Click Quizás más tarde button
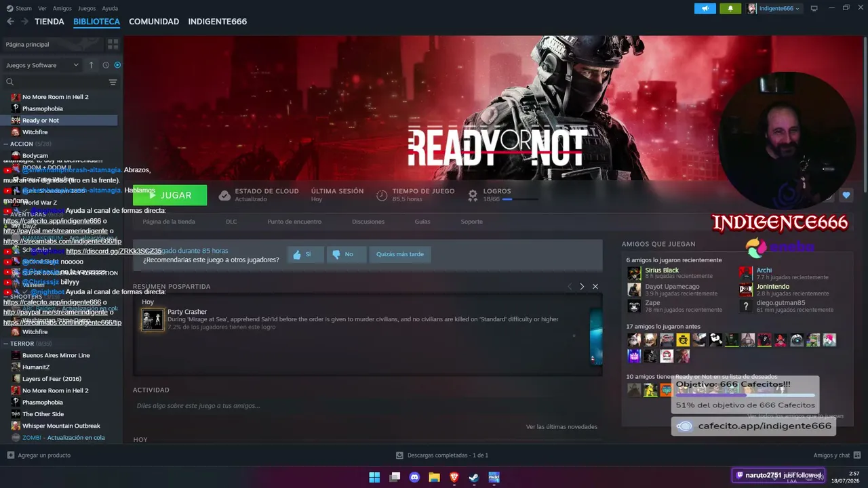 tap(400, 254)
